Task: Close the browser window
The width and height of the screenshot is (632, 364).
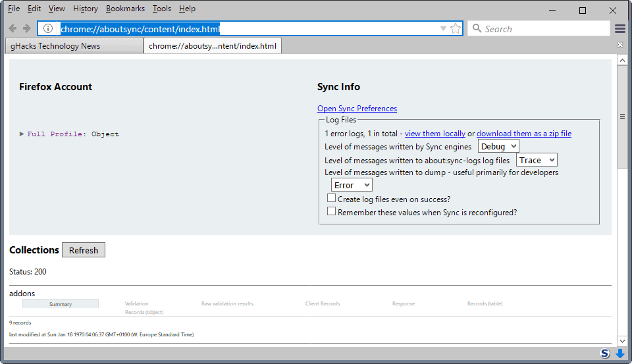Action: pos(613,10)
